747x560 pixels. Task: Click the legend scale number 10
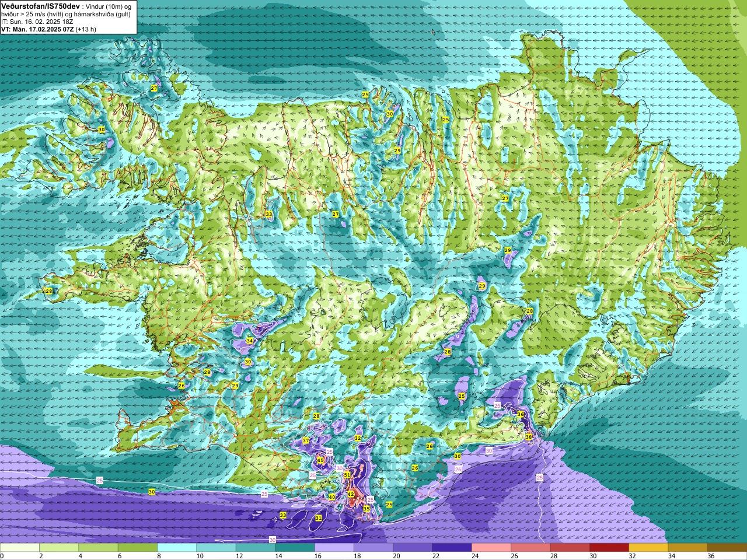200,556
